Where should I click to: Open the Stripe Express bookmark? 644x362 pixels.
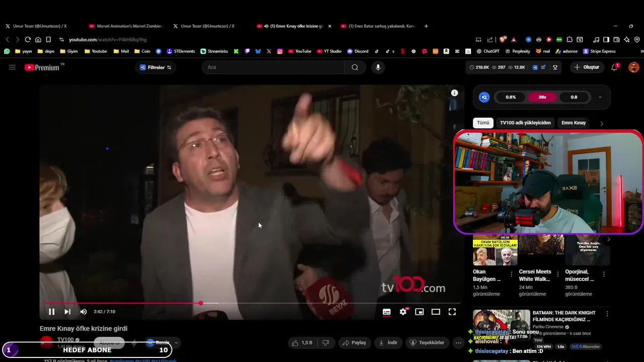(600, 51)
